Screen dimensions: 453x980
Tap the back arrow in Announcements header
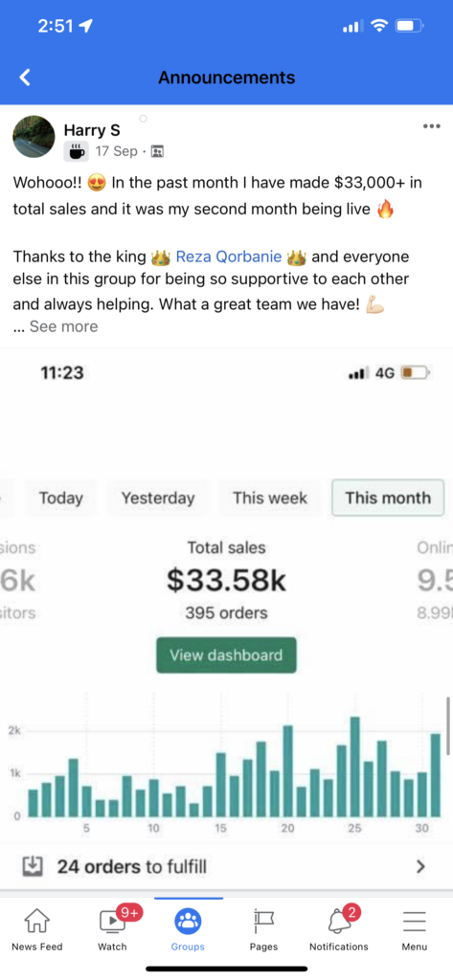click(x=24, y=78)
